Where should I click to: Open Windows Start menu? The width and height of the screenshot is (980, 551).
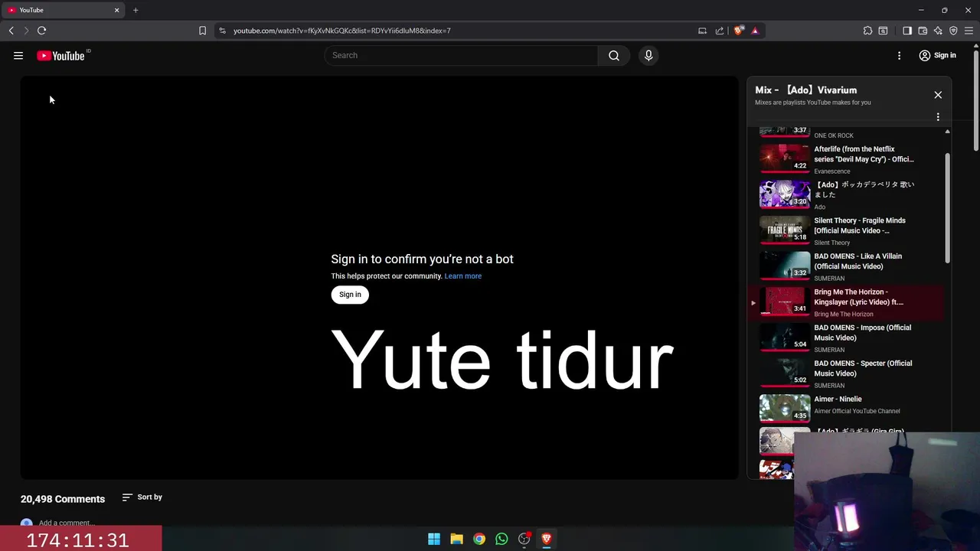click(434, 539)
